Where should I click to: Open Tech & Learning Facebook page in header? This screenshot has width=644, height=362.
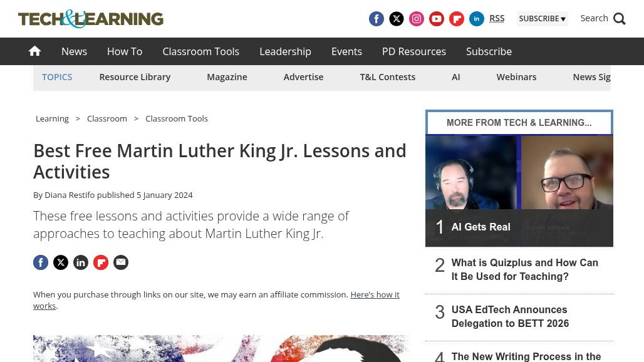(x=377, y=19)
